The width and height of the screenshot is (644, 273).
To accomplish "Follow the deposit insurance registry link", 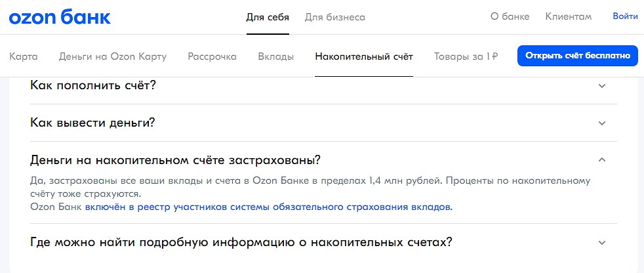I will pyautogui.click(x=268, y=207).
